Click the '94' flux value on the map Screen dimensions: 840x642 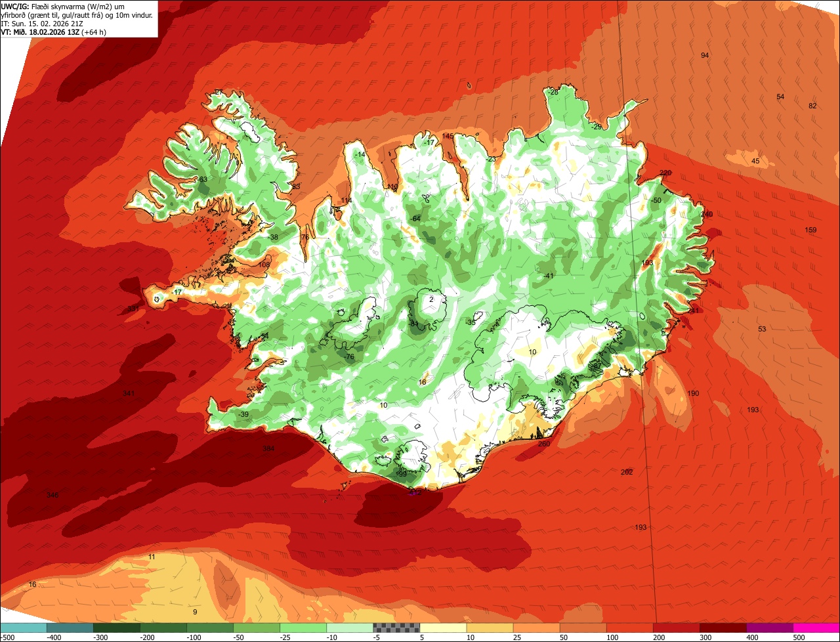[705, 55]
